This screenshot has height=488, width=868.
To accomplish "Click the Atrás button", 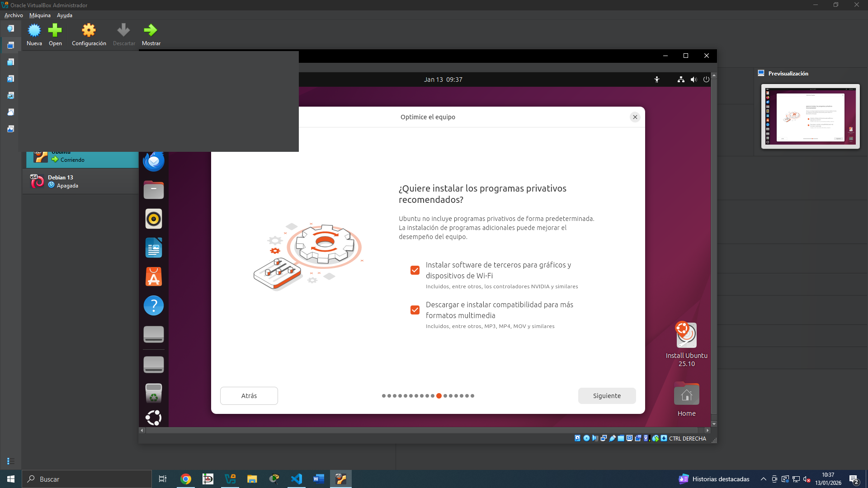I will pyautogui.click(x=249, y=396).
